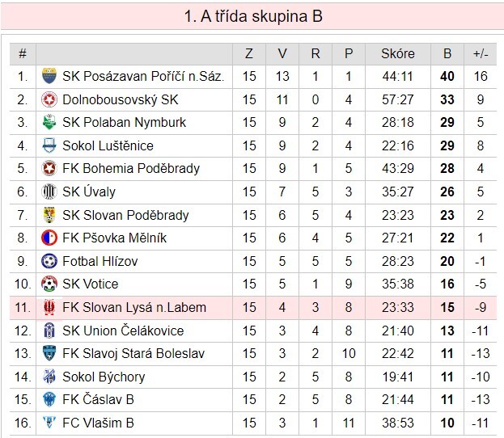Open FK Slovan Lysá n.Labem team link
The width and height of the screenshot is (504, 438).
click(133, 307)
